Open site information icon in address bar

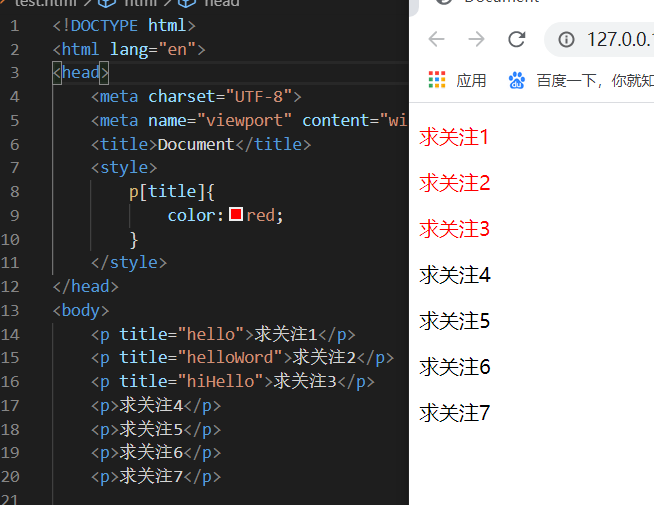(566, 40)
